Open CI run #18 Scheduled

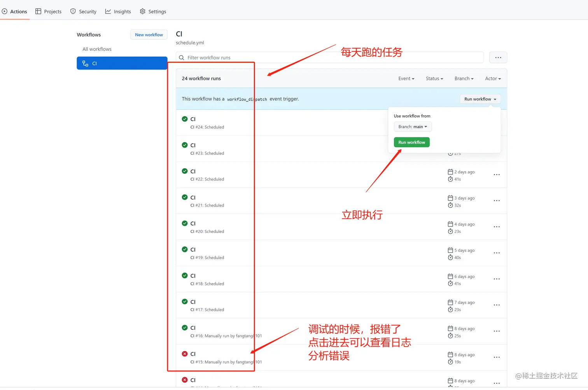(193, 276)
